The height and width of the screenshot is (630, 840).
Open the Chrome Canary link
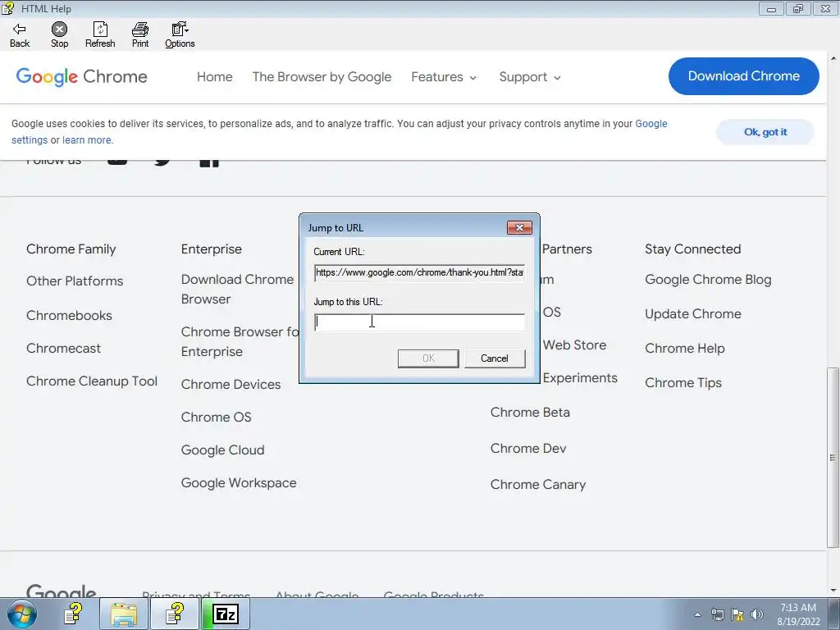[538, 484]
